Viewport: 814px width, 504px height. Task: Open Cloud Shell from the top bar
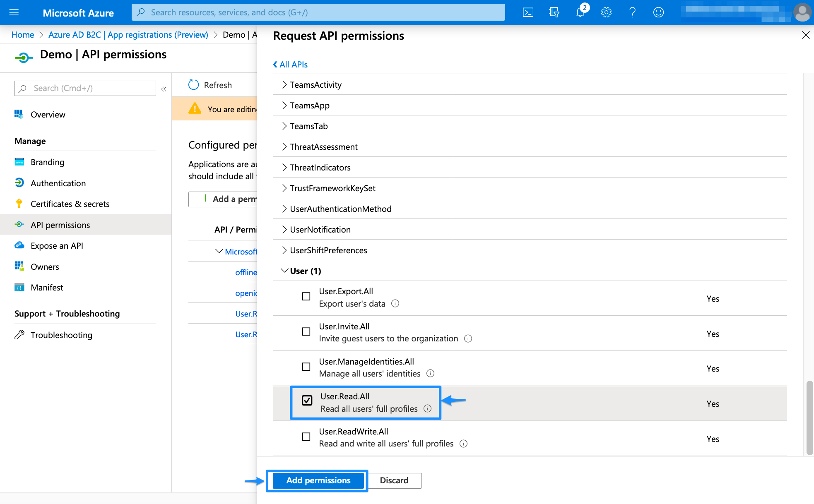[x=528, y=12]
